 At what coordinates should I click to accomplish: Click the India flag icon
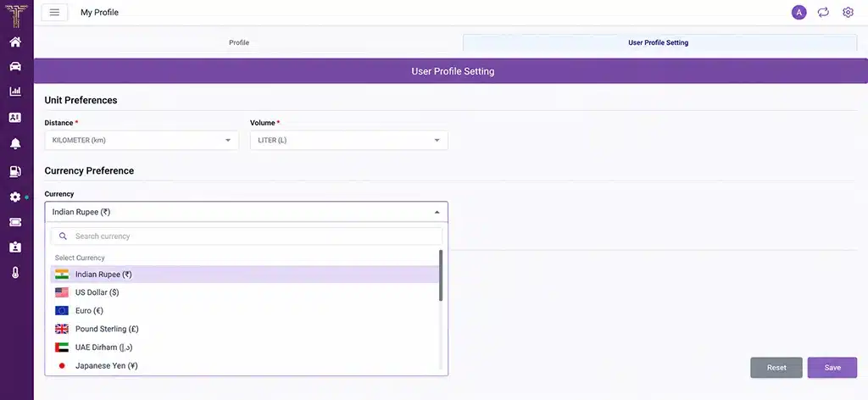[x=62, y=275]
